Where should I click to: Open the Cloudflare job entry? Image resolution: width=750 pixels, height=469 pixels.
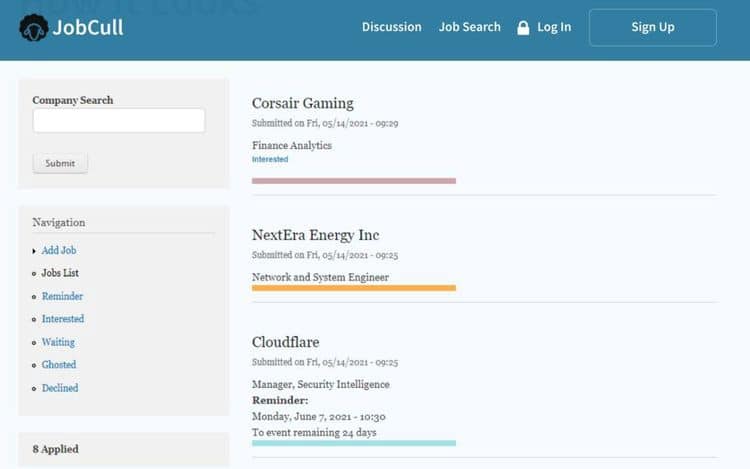(285, 342)
